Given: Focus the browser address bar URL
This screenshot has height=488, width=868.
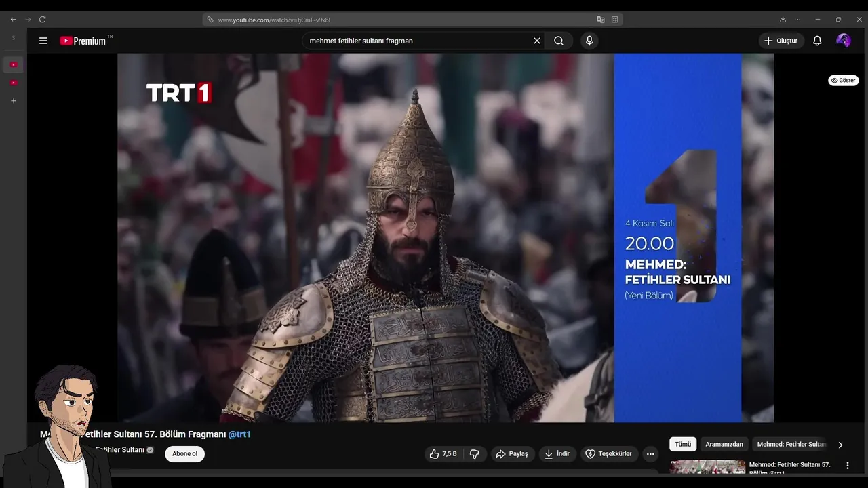Looking at the screenshot, I should [x=274, y=20].
